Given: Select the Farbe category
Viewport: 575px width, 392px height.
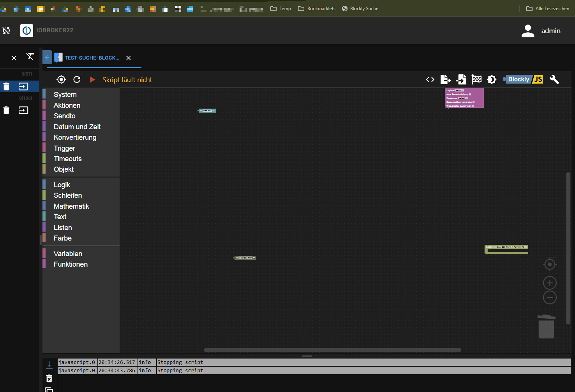Looking at the screenshot, I should pos(81,238).
